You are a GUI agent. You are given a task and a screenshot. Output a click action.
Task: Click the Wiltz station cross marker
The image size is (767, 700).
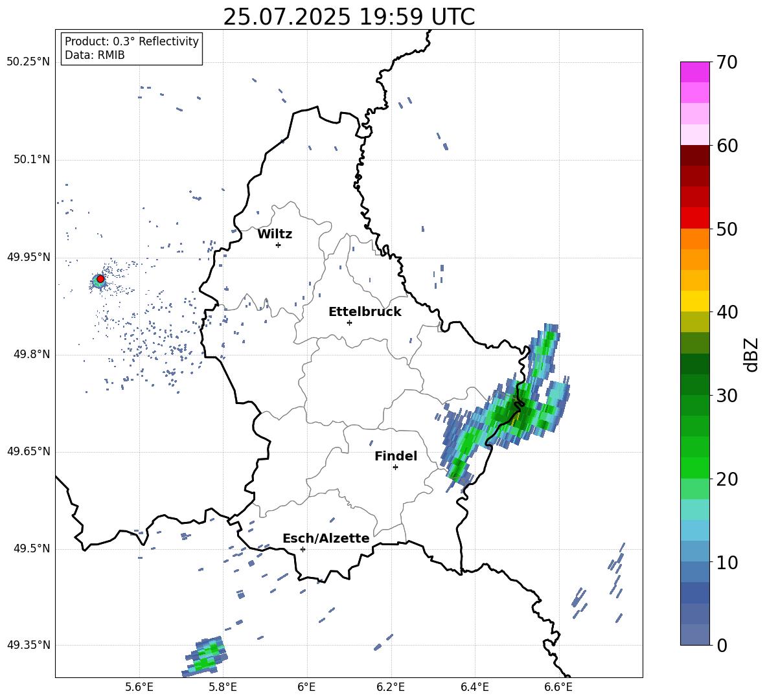click(279, 245)
